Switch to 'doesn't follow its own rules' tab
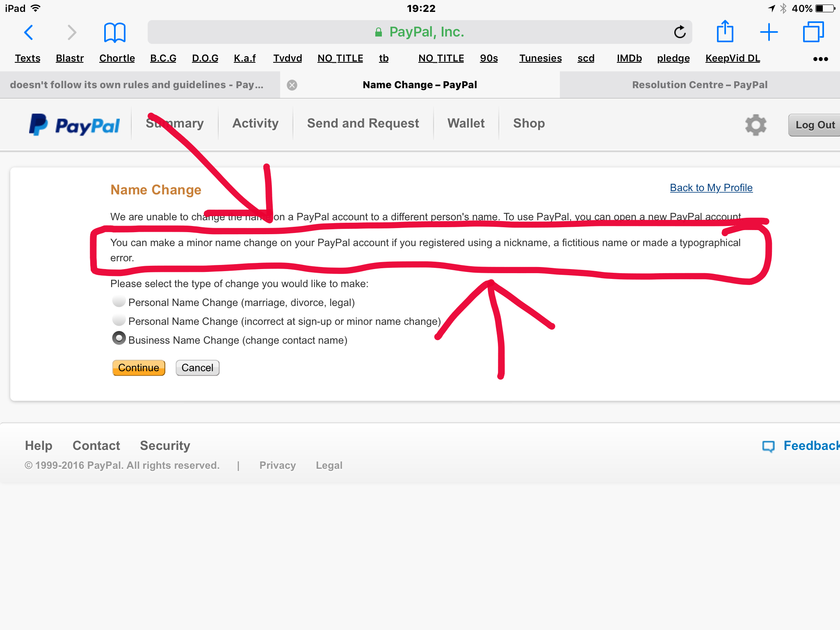The width and height of the screenshot is (840, 630). (140, 85)
